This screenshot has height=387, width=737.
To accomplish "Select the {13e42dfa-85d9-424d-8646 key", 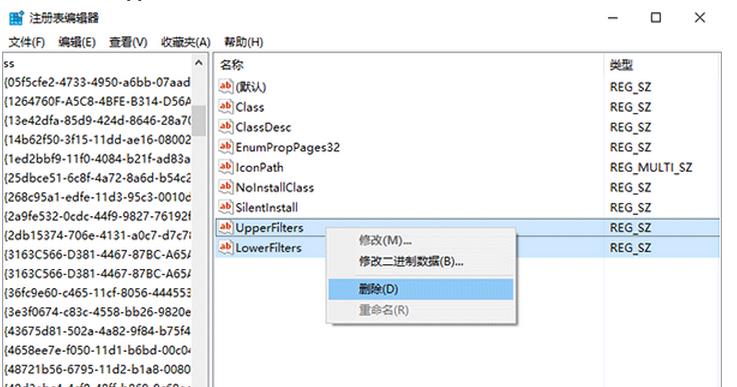I will (x=97, y=120).
